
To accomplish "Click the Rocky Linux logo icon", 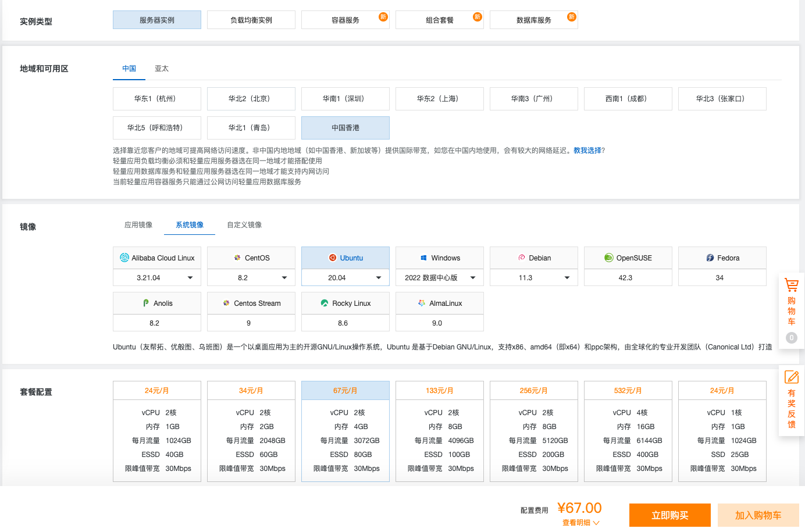I will point(325,303).
